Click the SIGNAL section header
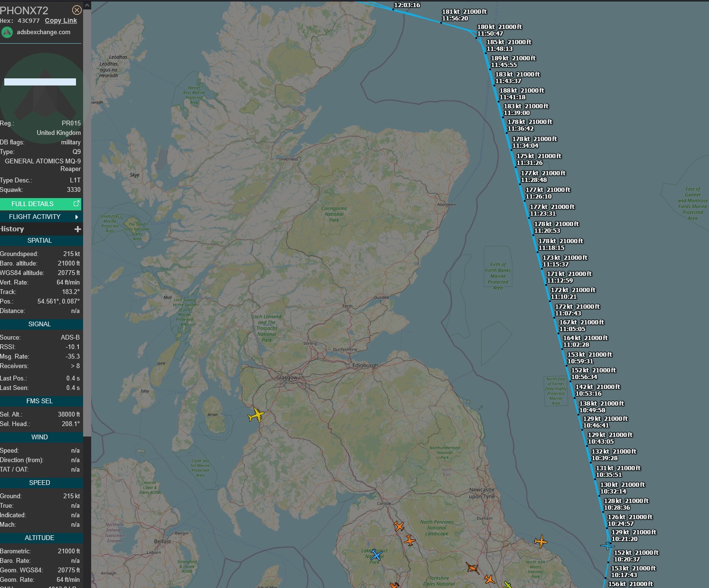 click(x=40, y=324)
